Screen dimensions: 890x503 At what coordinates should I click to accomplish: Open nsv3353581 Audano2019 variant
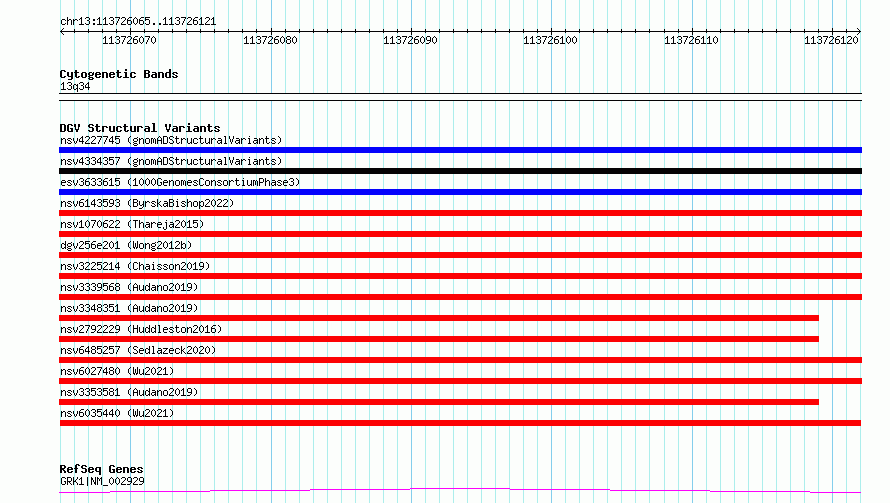(x=129, y=392)
